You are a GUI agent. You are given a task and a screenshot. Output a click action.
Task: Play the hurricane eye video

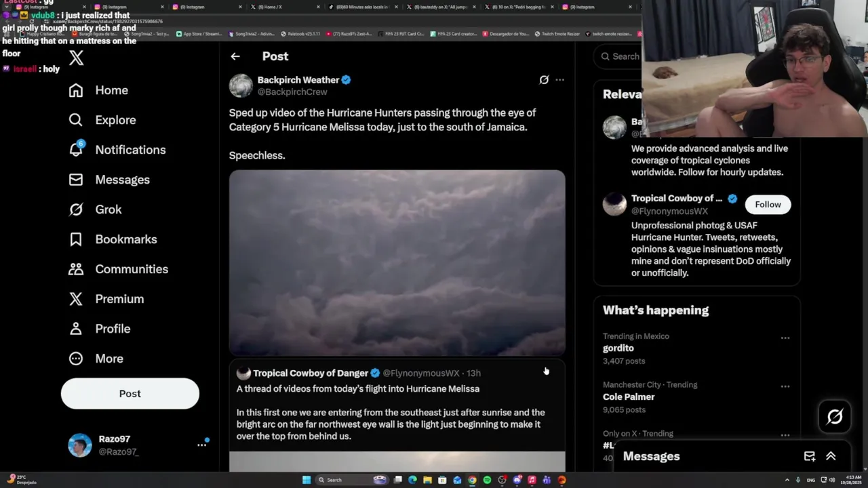tap(397, 263)
